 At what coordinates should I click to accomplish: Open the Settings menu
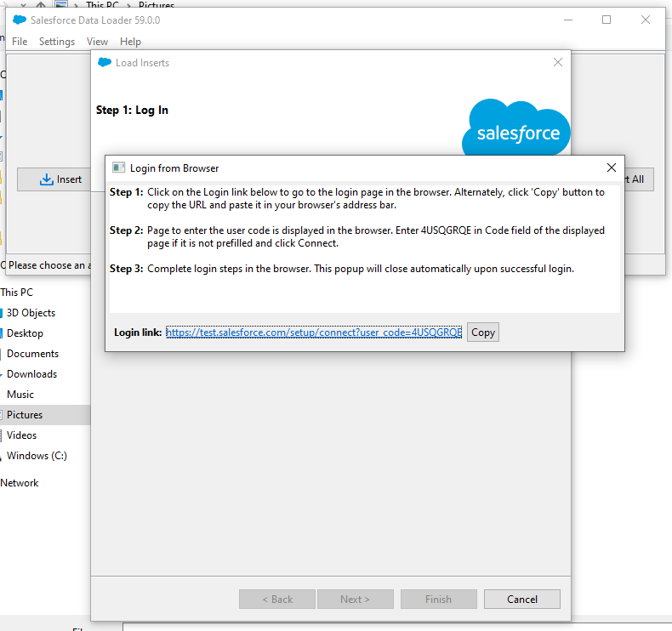57,42
